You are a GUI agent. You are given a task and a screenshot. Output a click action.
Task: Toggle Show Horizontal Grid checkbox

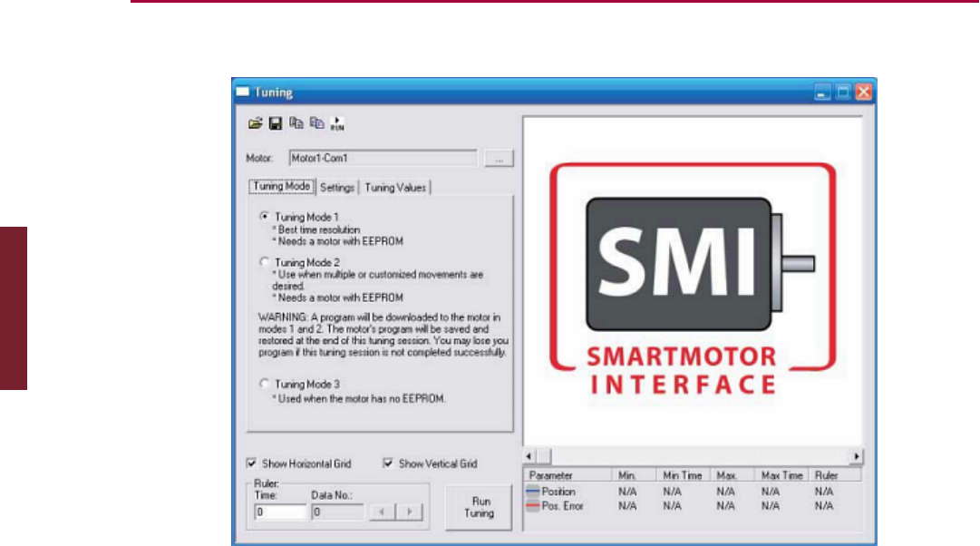point(252,463)
